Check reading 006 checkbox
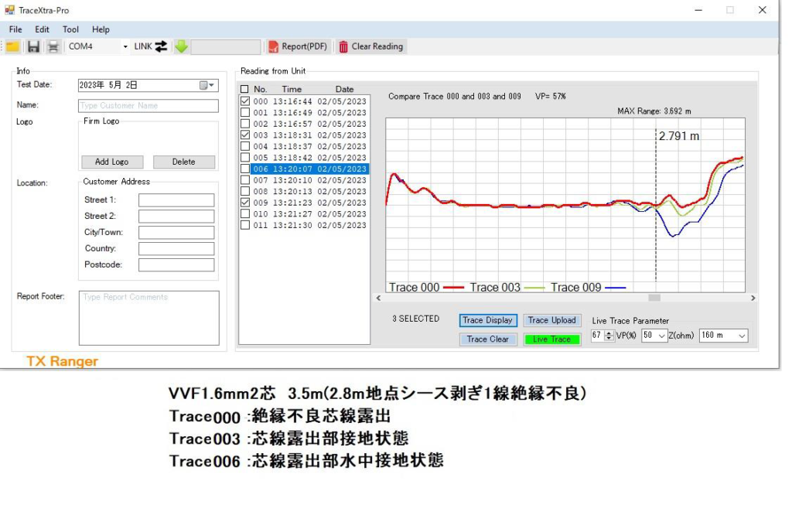 245,169
